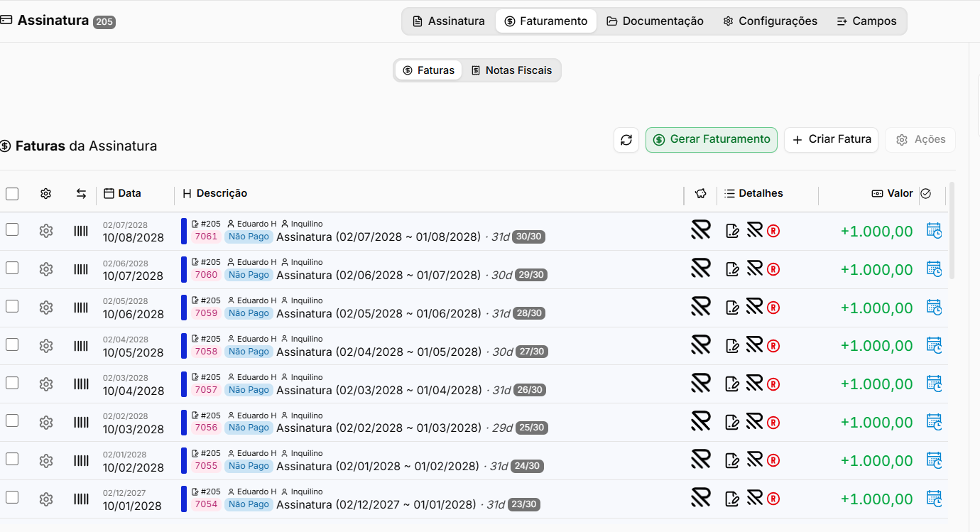Click the Criar Fatura button
Image resolution: width=980 pixels, height=532 pixels.
click(x=831, y=140)
